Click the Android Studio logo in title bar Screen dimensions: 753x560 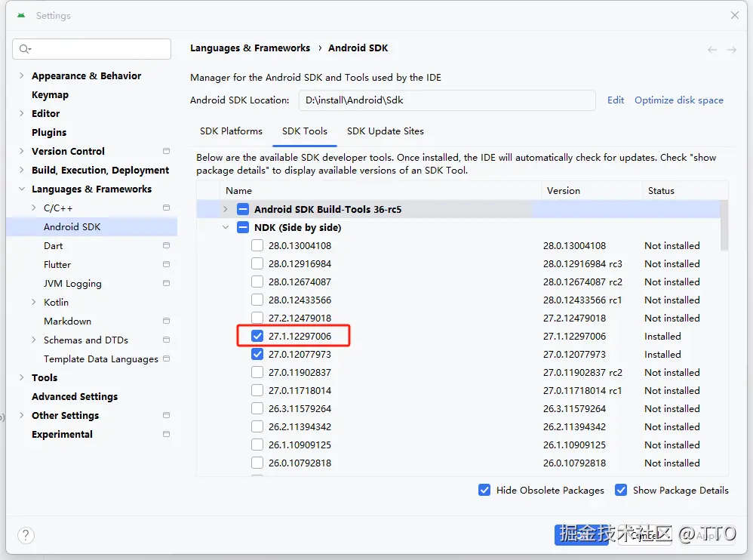tap(21, 15)
